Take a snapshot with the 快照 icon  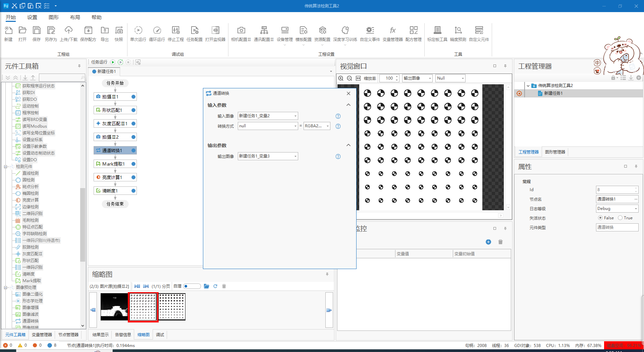tap(119, 34)
